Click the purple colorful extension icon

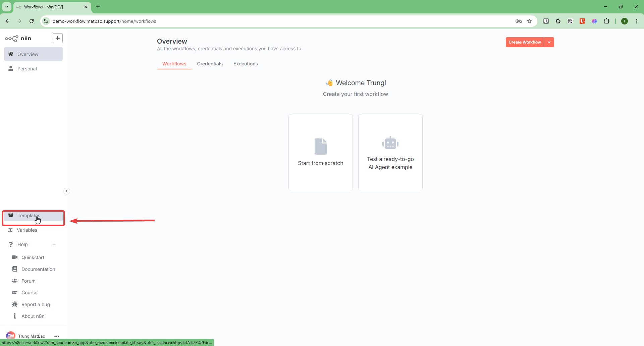point(594,21)
